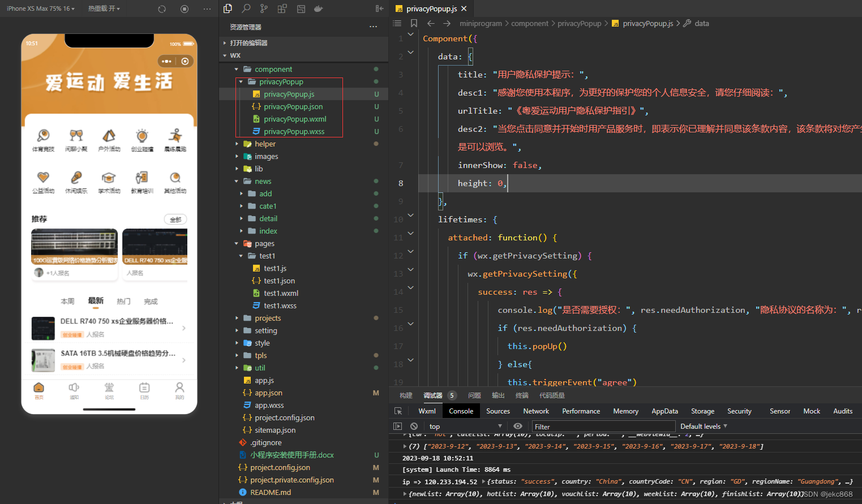Viewport: 862px width, 504px height.
Task: Expand the projects folder
Action: coord(237,318)
